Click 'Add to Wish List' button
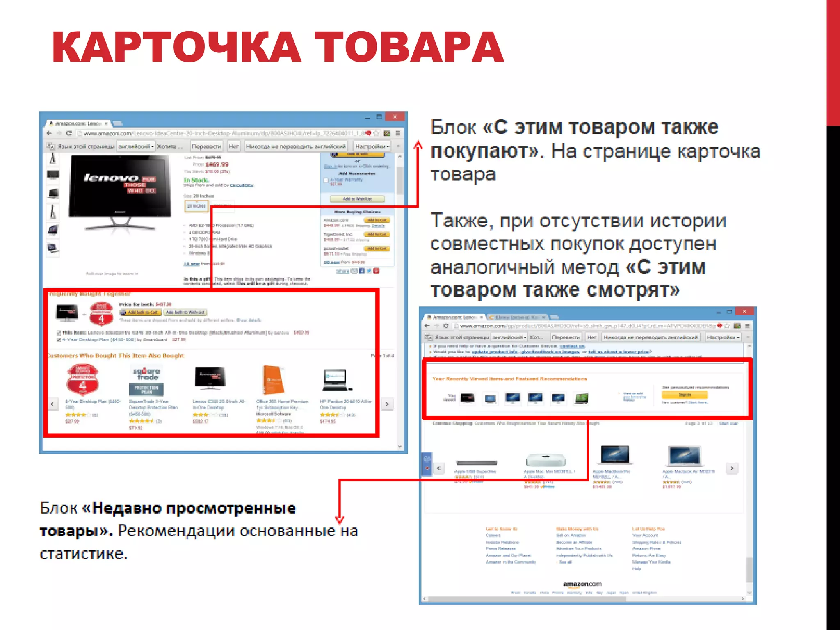This screenshot has height=630, width=840. point(357,199)
